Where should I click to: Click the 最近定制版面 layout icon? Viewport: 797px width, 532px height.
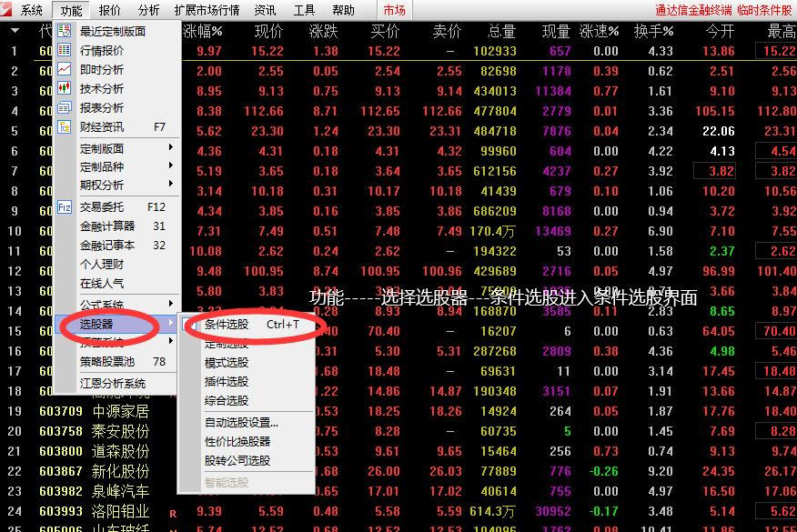click(64, 30)
